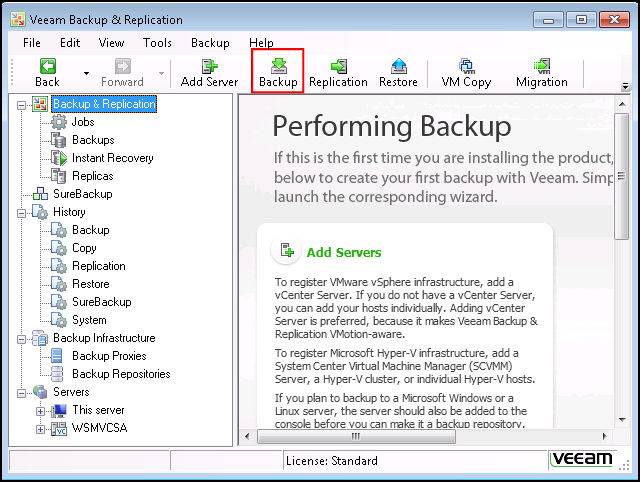Collapse the History tree node
The image size is (640, 482).
point(21,213)
